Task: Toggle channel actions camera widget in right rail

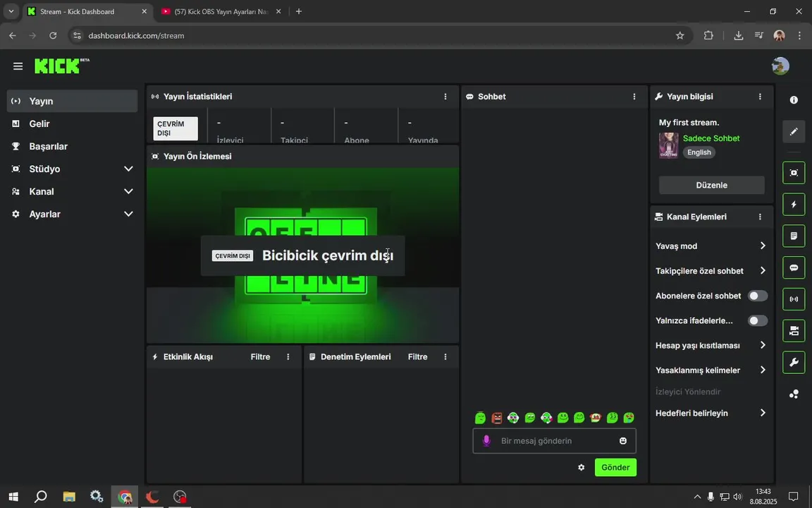Action: tap(794, 331)
